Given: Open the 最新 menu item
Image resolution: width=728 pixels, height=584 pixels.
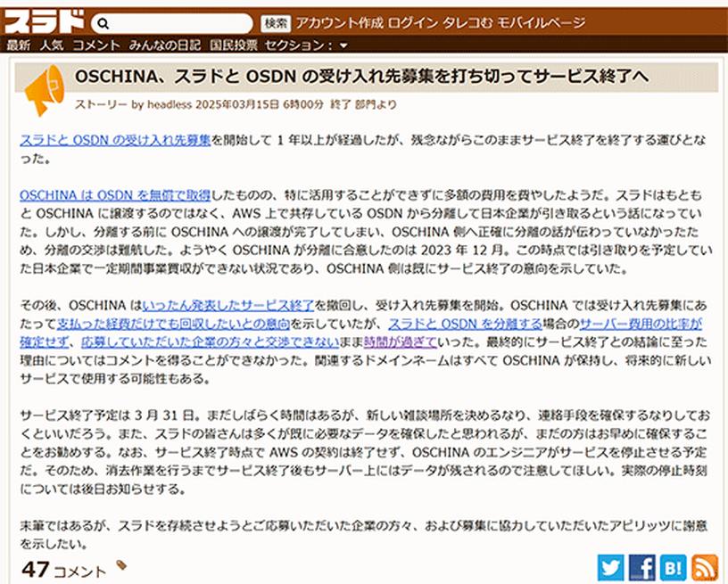Looking at the screenshot, I should [18, 45].
